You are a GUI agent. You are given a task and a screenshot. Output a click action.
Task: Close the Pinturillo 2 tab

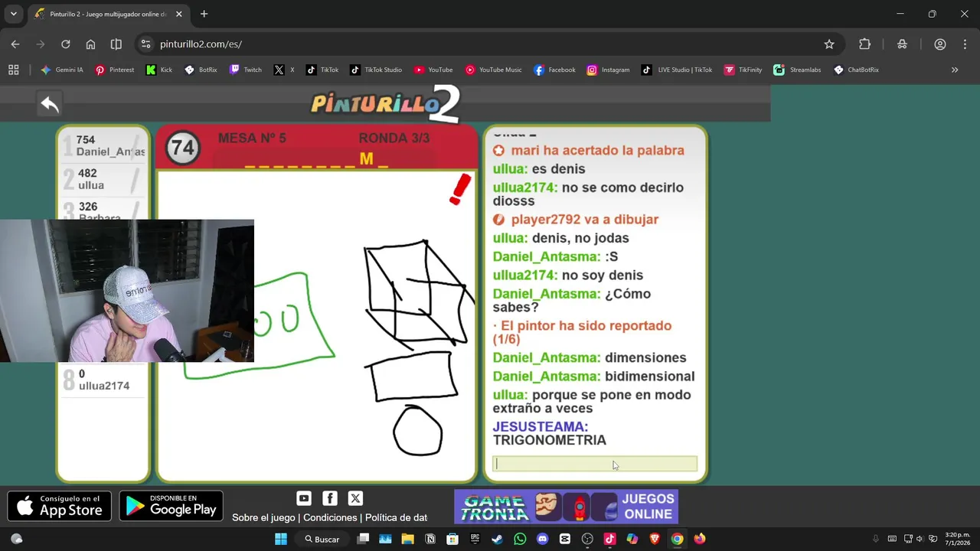pos(179,14)
